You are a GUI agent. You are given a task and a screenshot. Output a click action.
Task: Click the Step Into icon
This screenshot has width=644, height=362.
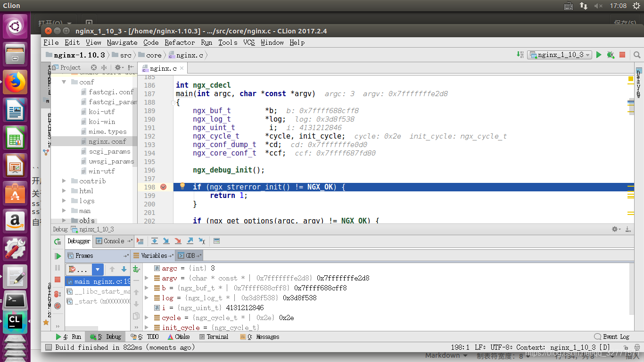tap(166, 241)
